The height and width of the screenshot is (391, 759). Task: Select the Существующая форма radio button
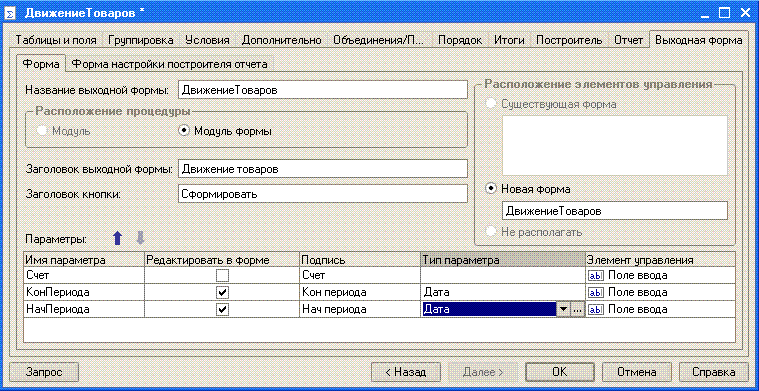click(491, 104)
